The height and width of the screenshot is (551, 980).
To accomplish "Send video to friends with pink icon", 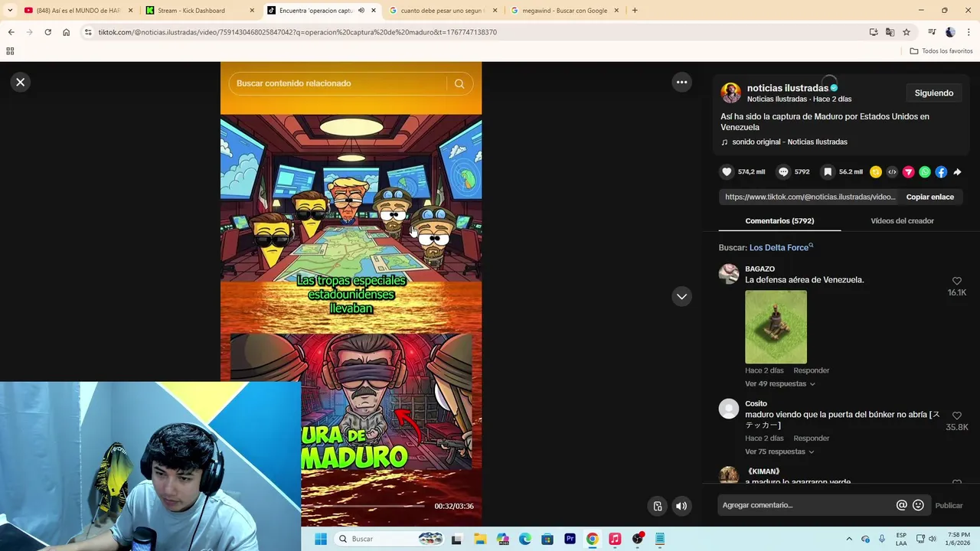I will [x=908, y=172].
